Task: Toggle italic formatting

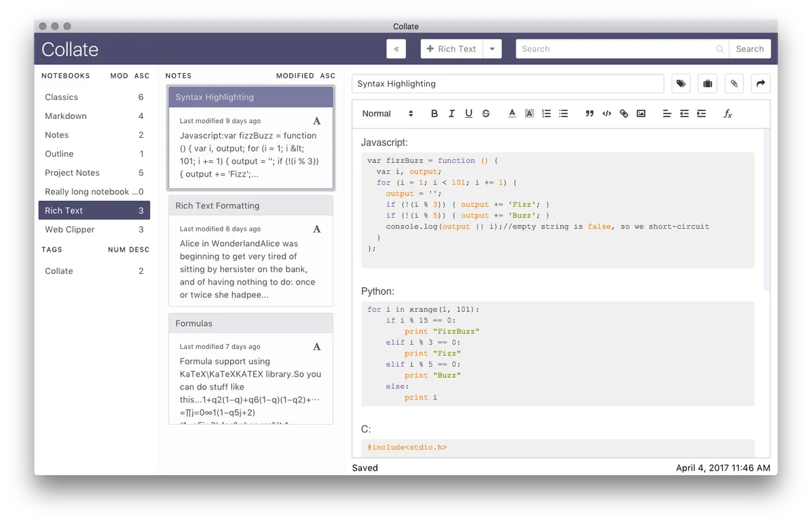Action: (451, 114)
